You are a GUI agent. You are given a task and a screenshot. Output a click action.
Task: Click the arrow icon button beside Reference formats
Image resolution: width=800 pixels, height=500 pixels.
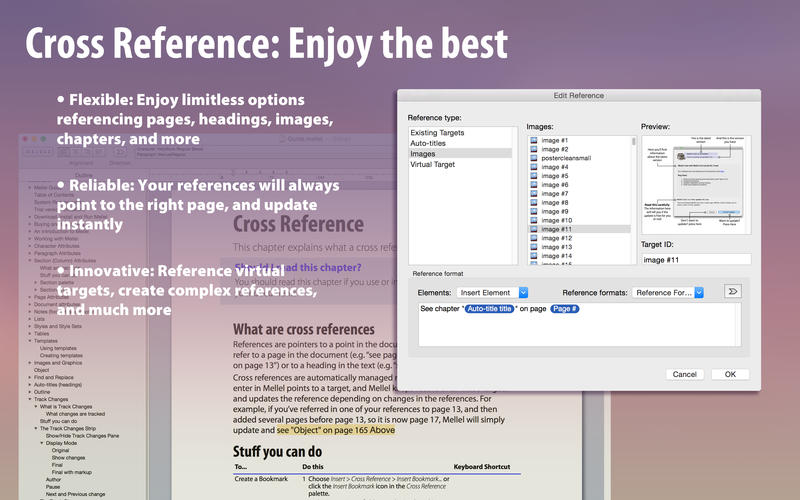pyautogui.click(x=731, y=292)
